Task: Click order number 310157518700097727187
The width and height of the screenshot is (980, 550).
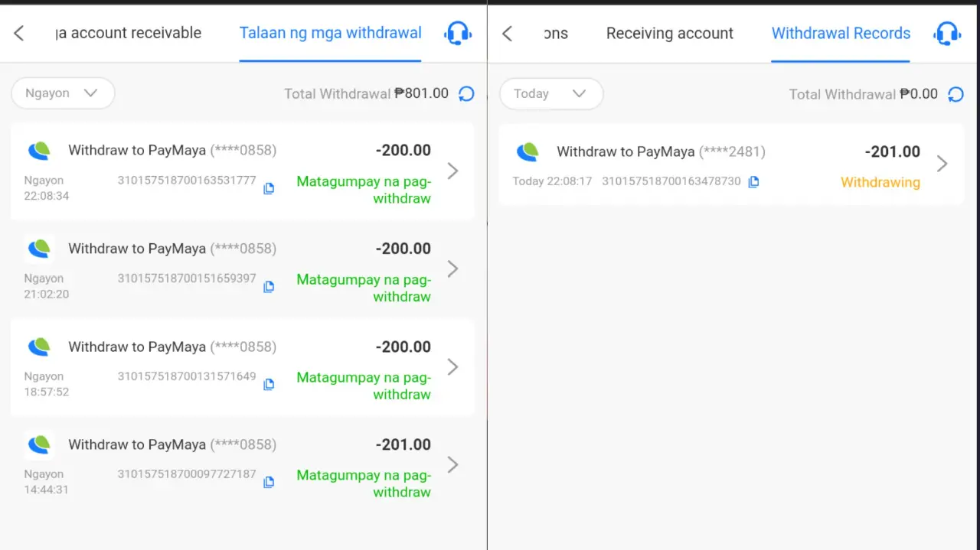Action: tap(187, 474)
